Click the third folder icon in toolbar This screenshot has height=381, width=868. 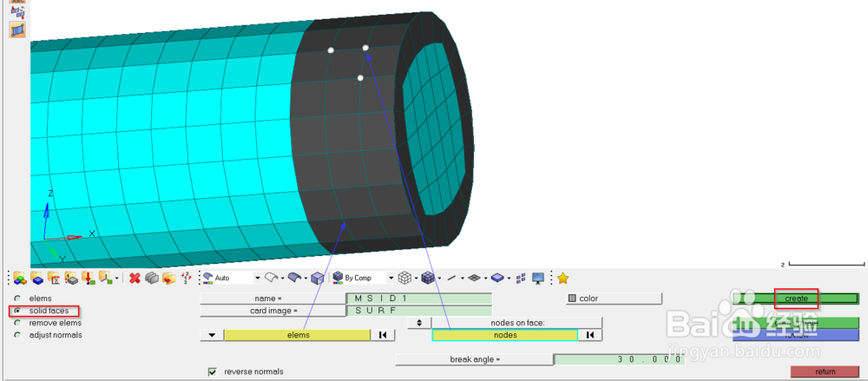[x=54, y=278]
